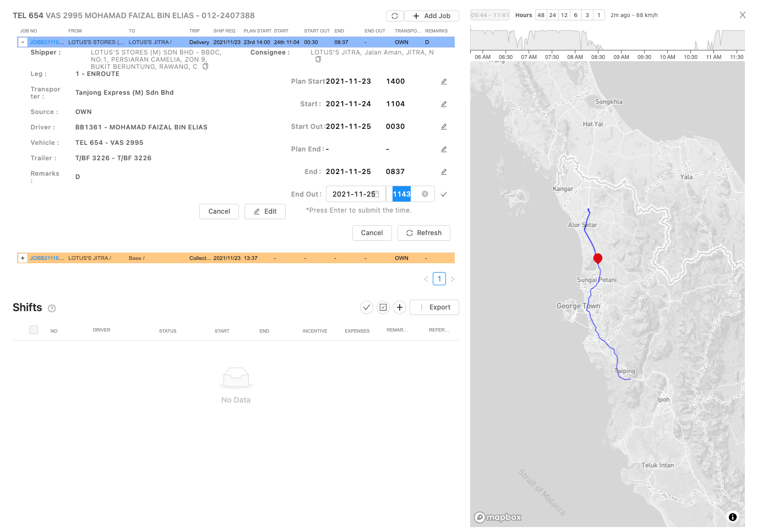Copy the consignee address

pyautogui.click(x=318, y=59)
